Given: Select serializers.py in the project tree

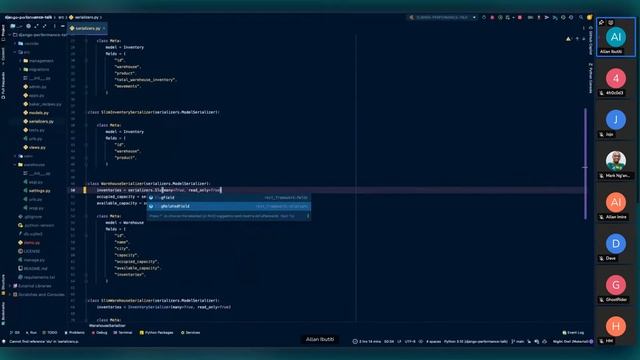Looking at the screenshot, I should click(41, 121).
